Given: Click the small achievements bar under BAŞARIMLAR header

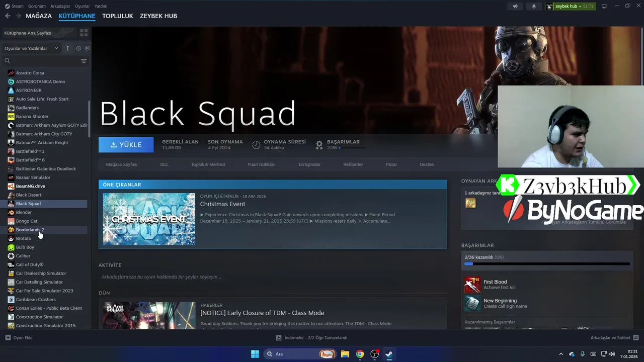Looking at the screenshot, I should click(x=352, y=148).
